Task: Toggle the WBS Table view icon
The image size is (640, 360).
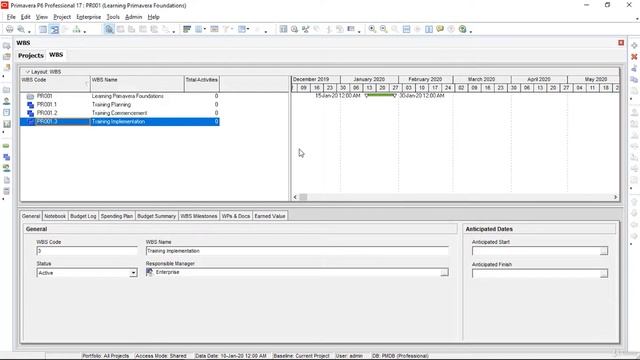Action: point(43,29)
